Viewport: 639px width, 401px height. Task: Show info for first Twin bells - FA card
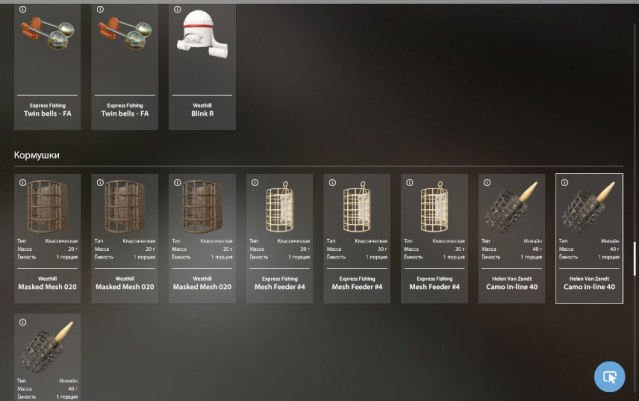[x=23, y=9]
